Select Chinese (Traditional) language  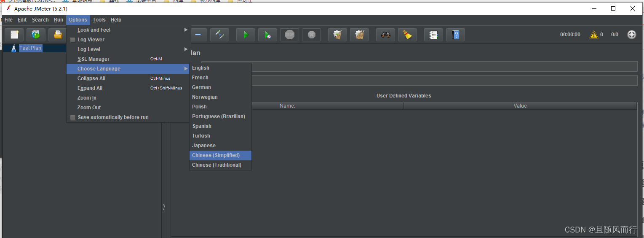coord(220,165)
